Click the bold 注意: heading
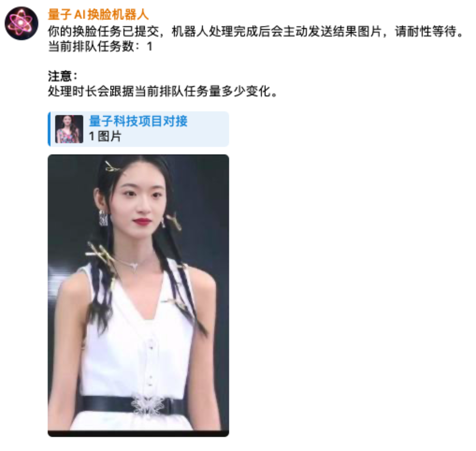This screenshot has height=451, width=476. pos(62,76)
